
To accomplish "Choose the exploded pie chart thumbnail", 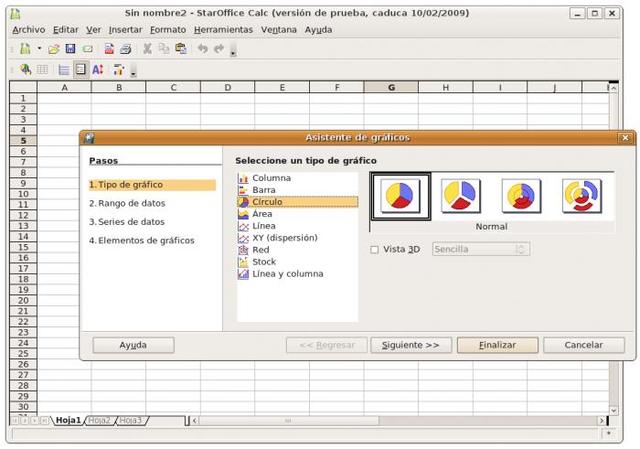I will (460, 196).
